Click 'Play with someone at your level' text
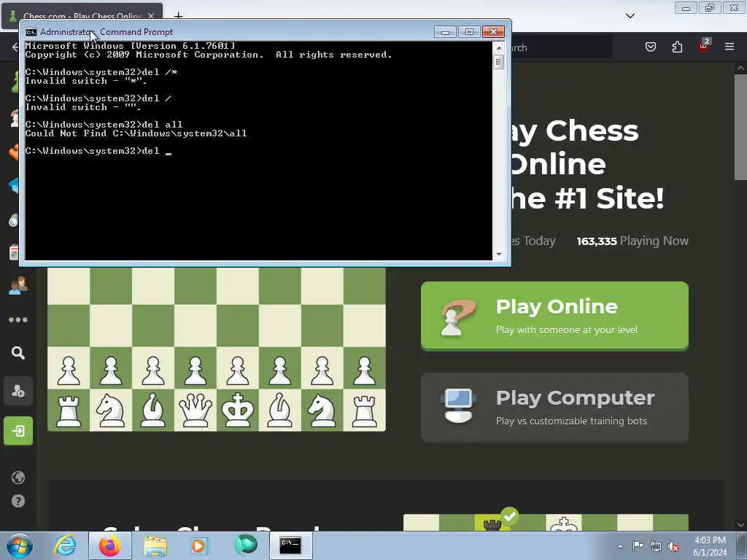This screenshot has width=747, height=560. click(566, 330)
